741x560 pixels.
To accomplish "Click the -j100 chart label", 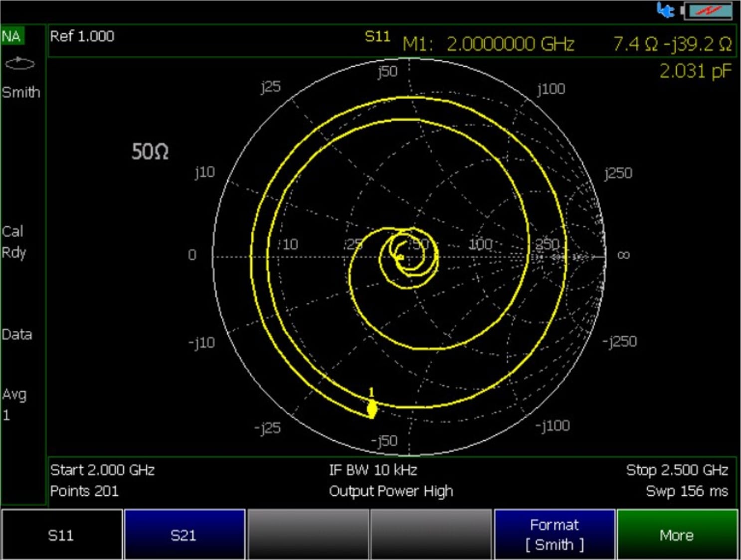I will pos(553,425).
